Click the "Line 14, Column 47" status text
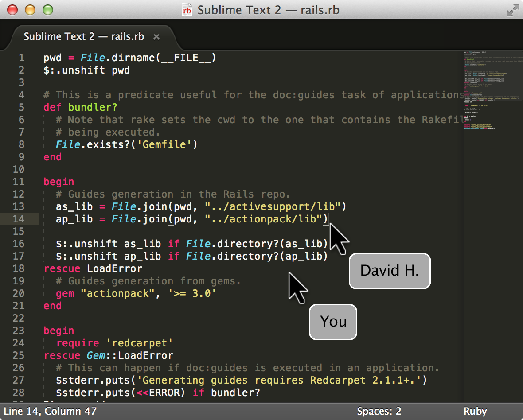 (50, 411)
